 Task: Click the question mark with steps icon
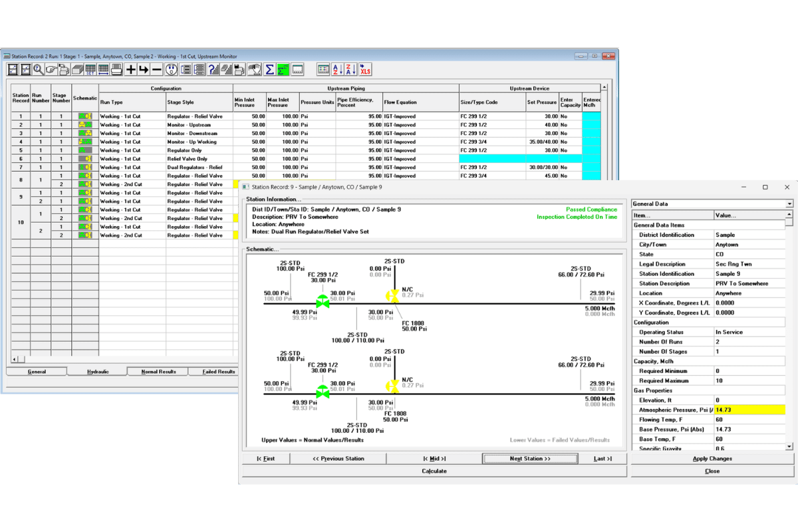(213, 69)
